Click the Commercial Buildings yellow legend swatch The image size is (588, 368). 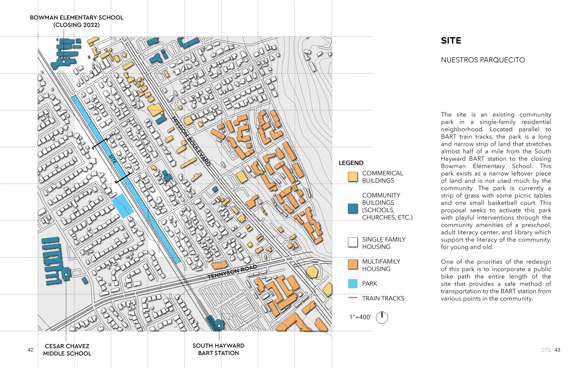[x=352, y=177]
